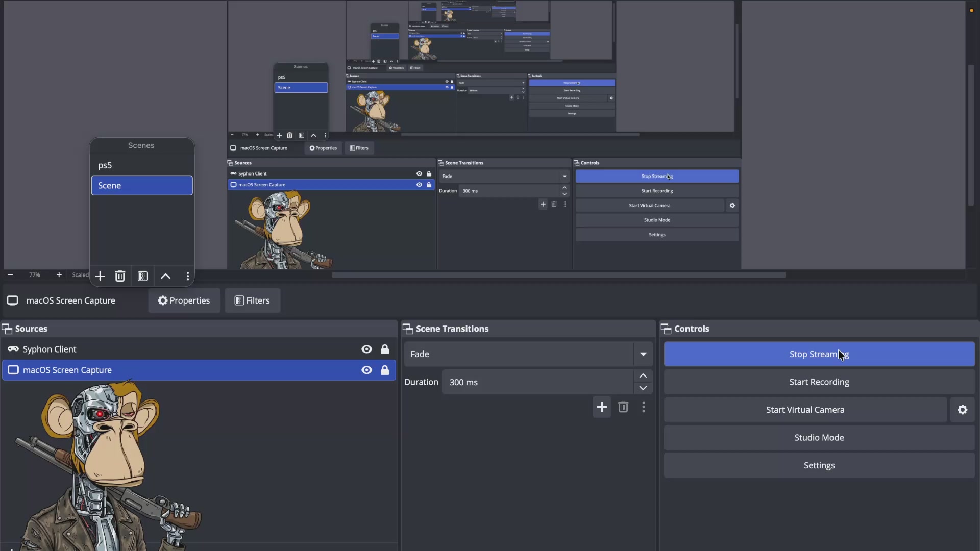Toggle Syphon Client visibility eye in bottom Sources dock

pos(367,349)
